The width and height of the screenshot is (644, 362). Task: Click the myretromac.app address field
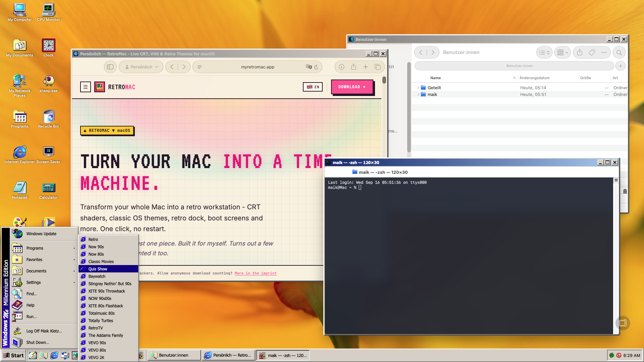click(x=258, y=67)
